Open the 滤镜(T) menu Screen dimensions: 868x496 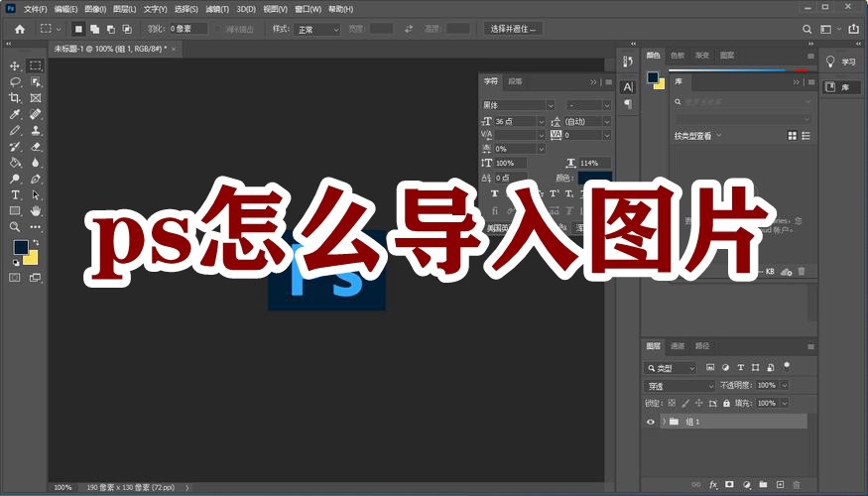click(217, 9)
